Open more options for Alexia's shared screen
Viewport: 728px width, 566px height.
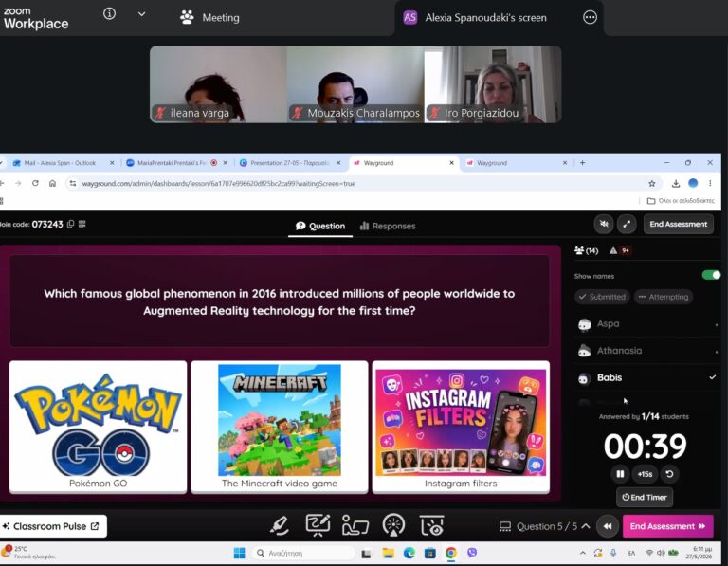coord(590,18)
